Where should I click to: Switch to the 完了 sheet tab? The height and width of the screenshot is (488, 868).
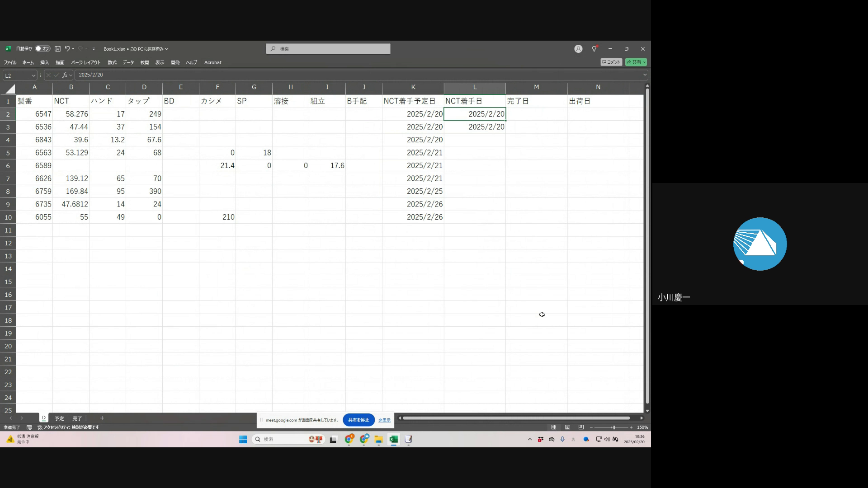pyautogui.click(x=77, y=418)
